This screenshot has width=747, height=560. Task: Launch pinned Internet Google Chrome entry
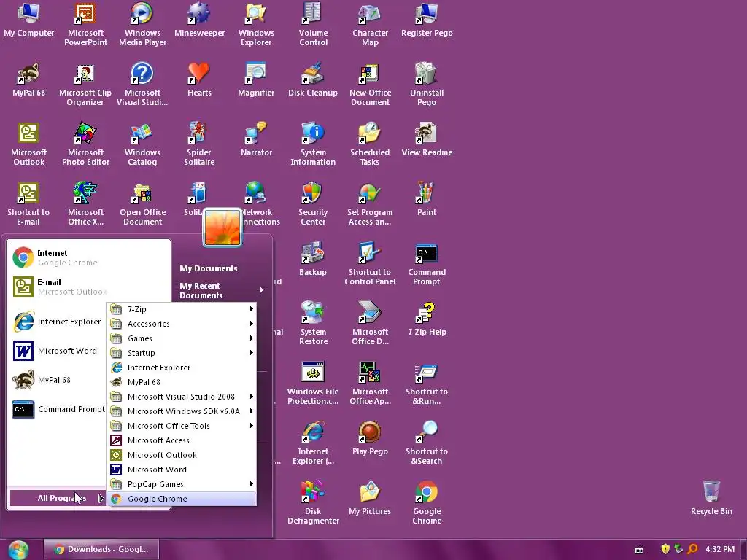point(89,257)
